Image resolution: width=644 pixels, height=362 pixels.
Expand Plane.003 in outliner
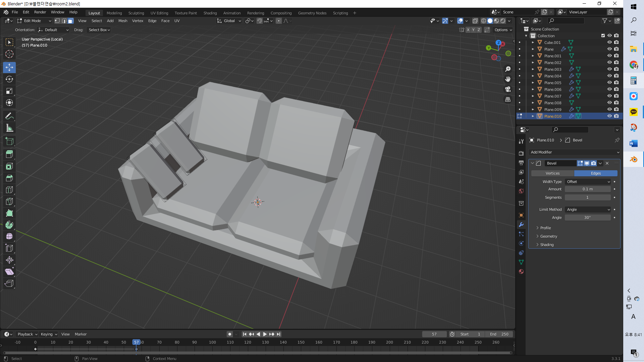coord(533,69)
